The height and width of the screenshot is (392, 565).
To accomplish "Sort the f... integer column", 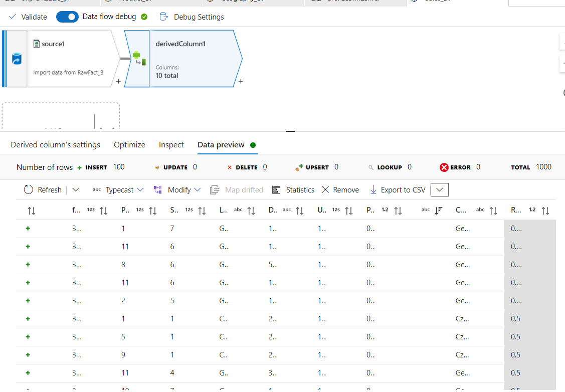I will pos(104,211).
